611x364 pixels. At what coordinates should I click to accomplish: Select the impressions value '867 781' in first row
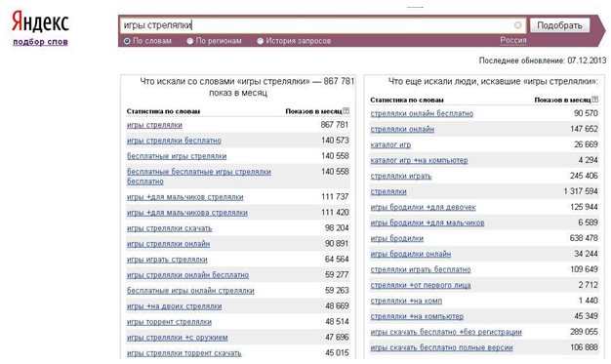(335, 125)
